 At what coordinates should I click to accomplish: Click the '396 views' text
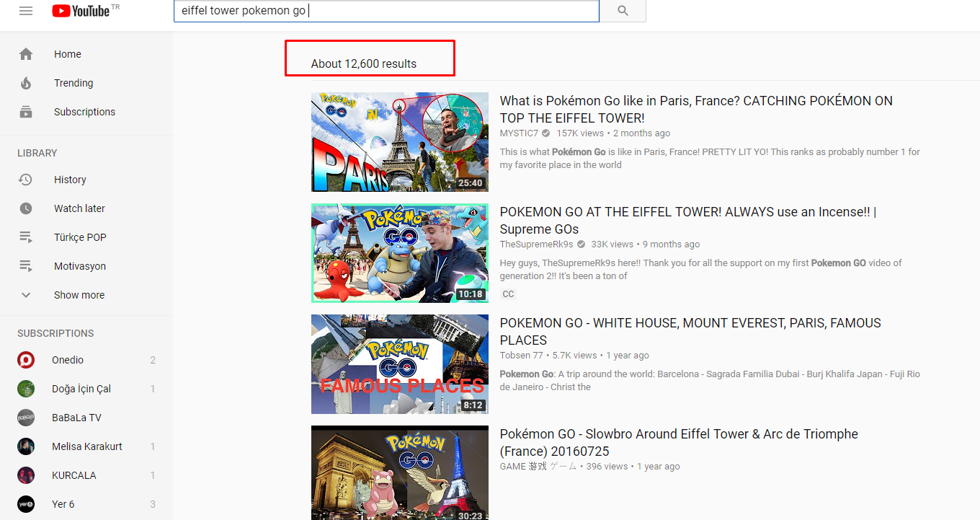click(607, 467)
